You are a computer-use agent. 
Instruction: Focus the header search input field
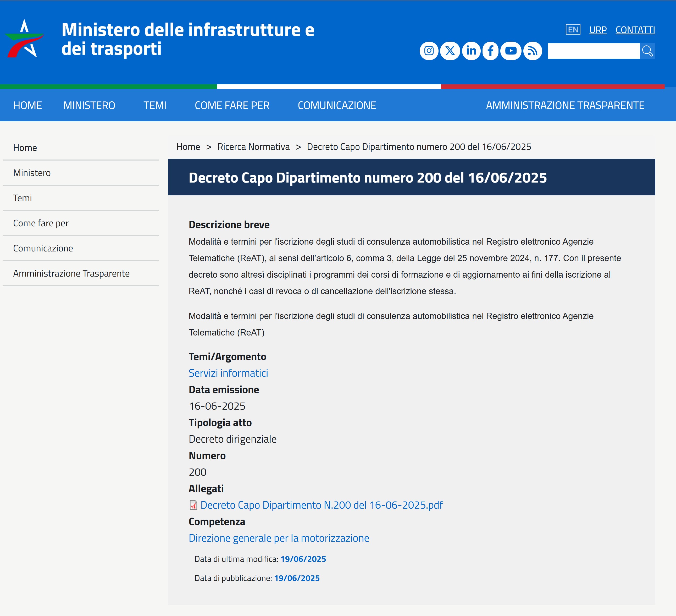point(594,51)
